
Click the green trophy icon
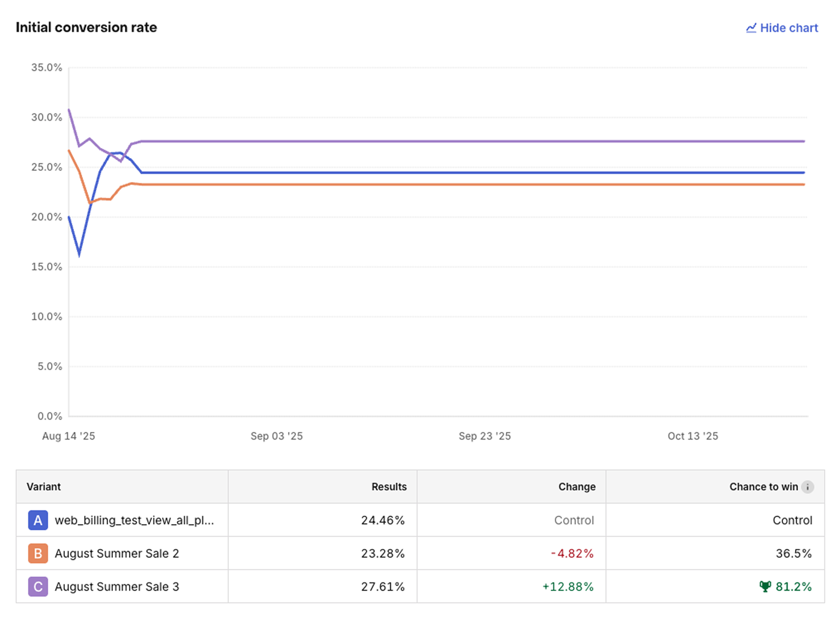[x=764, y=586]
